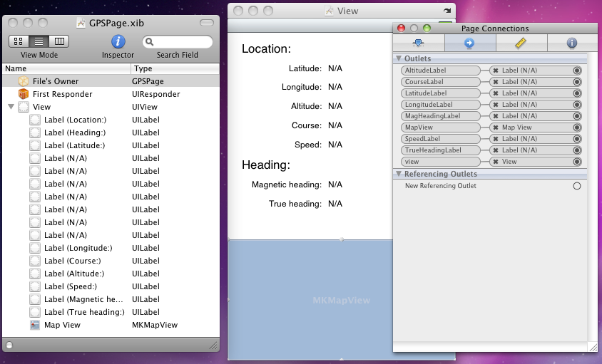Screen dimensions: 602x364
Task: Click the TrueHeadingLabel connection circle
Action: click(577, 150)
